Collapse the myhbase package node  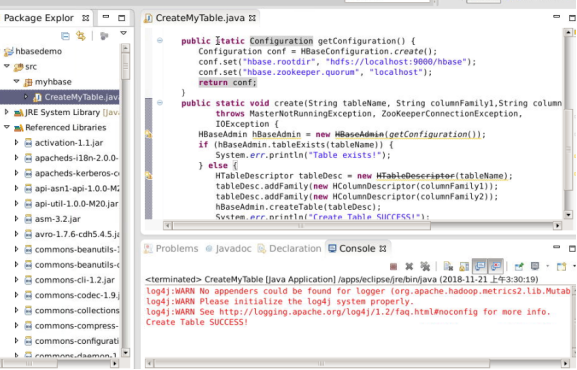point(17,81)
